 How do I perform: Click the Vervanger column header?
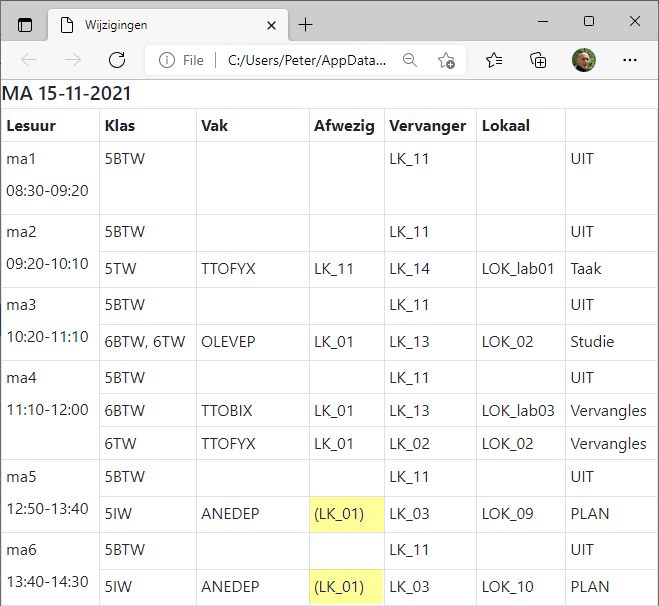(427, 126)
